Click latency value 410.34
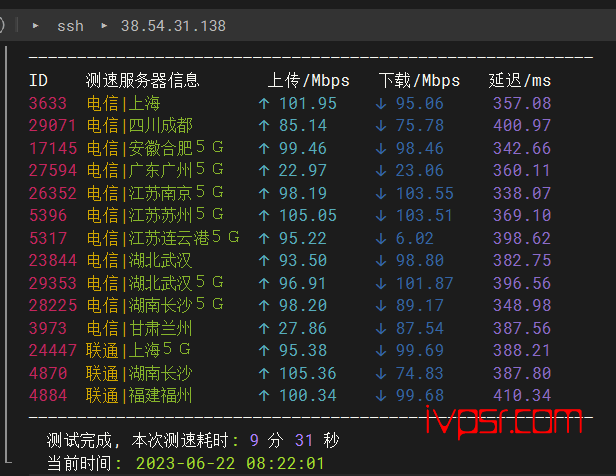 pos(522,395)
